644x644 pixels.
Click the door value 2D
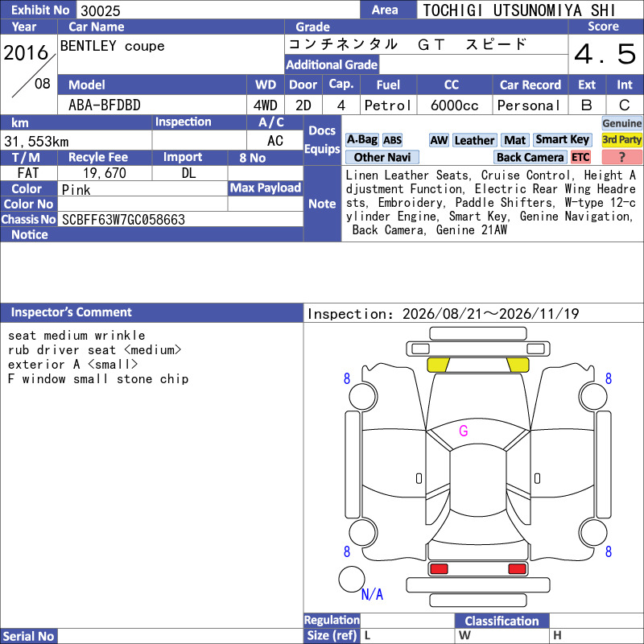click(x=303, y=105)
